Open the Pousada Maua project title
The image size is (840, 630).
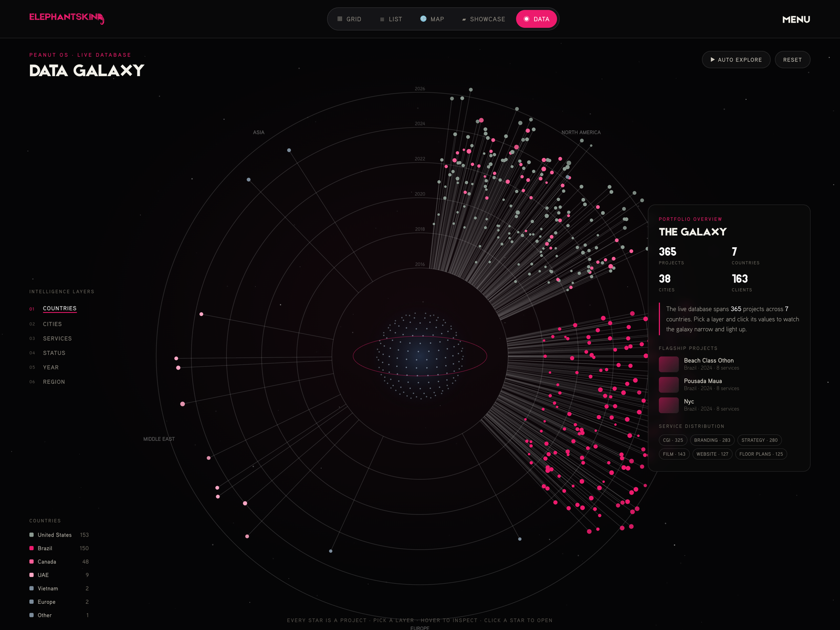click(703, 381)
